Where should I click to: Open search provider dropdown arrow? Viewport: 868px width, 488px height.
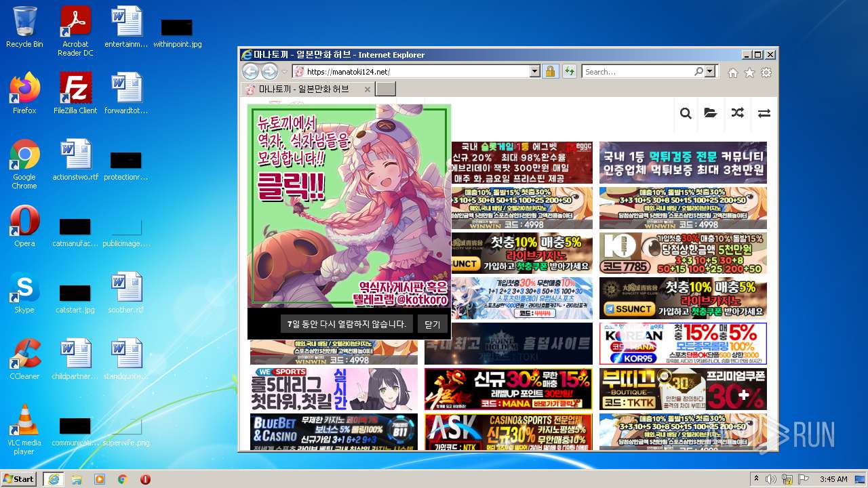pos(710,71)
